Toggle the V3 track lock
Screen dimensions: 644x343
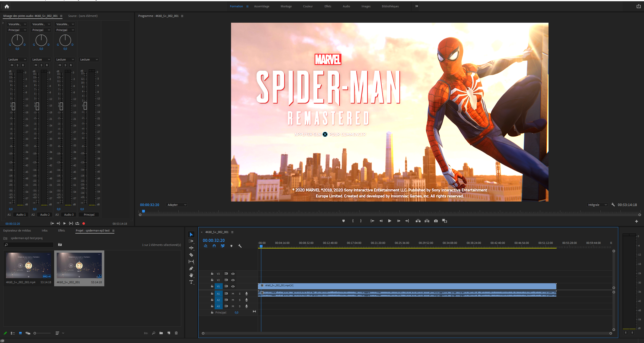(212, 274)
